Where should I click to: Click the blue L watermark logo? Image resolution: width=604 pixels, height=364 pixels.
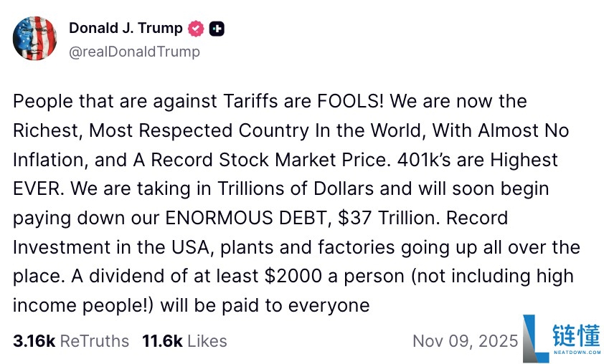[x=536, y=340]
